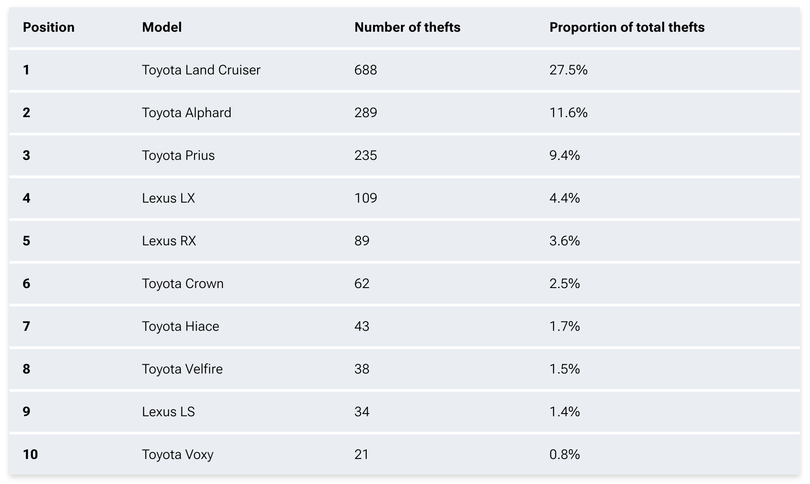Select the Toyota Voxy cell
This screenshot has height=484, width=810.
177,455
